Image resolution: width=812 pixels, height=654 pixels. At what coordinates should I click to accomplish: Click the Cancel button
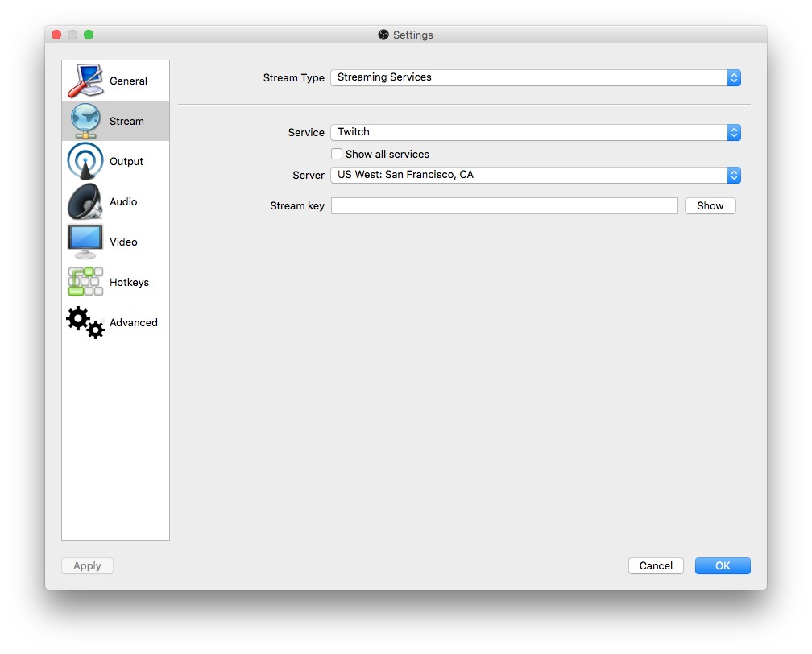656,566
